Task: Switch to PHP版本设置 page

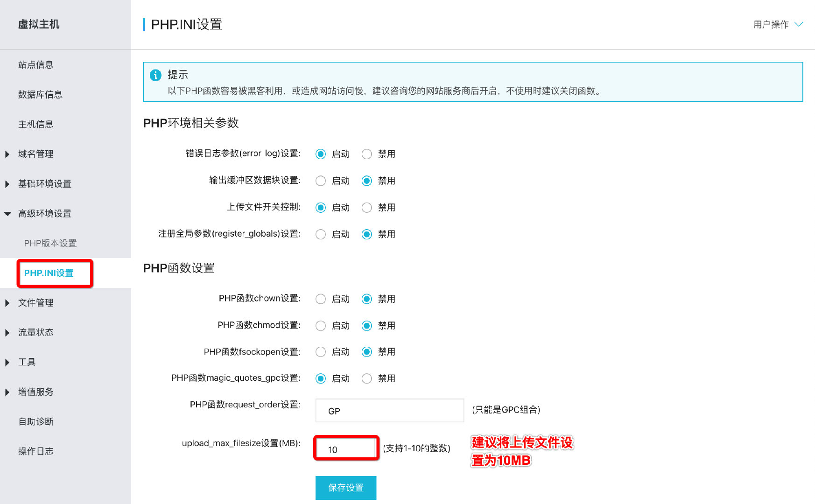Action: (50, 243)
